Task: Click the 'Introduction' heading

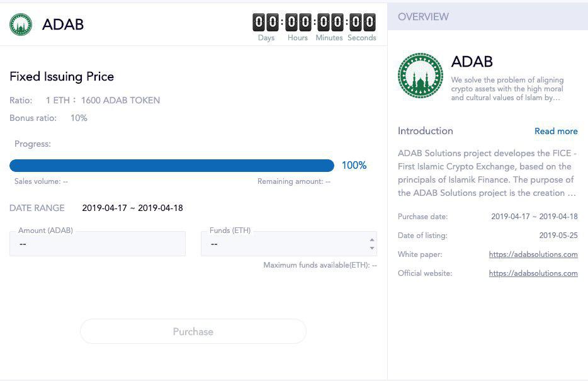Action: pyautogui.click(x=425, y=131)
